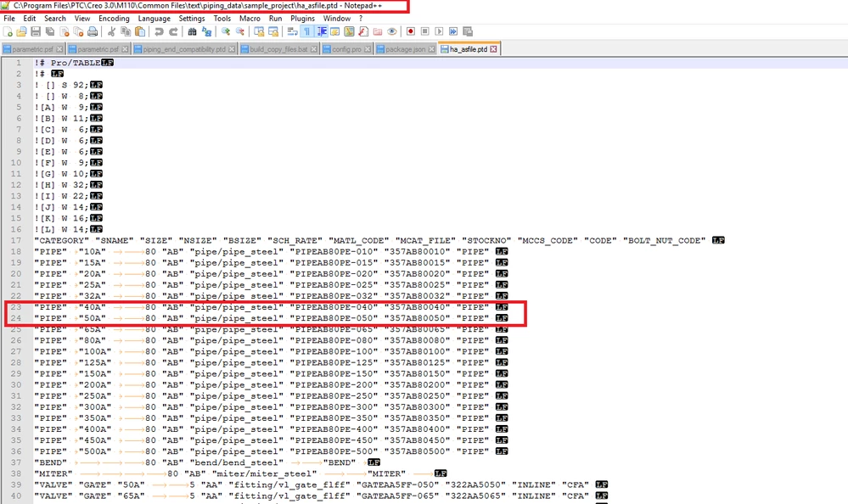Open the question mark help menu
Viewport: 848px width, 504px height.
click(x=361, y=19)
